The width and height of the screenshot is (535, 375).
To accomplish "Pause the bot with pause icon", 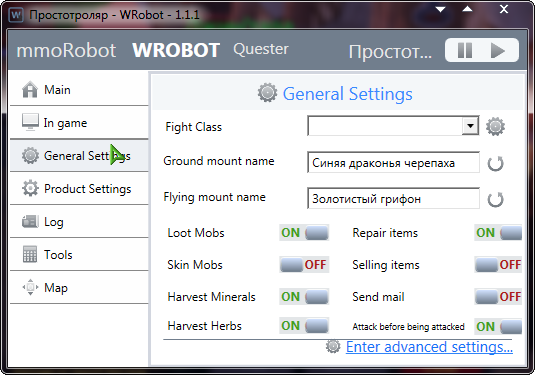I will tap(465, 51).
